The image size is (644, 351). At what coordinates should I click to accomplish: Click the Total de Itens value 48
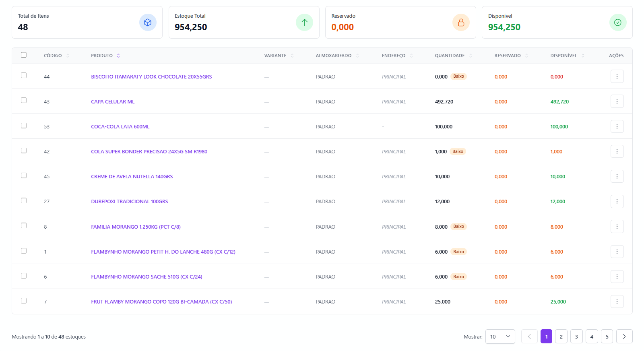pos(23,27)
